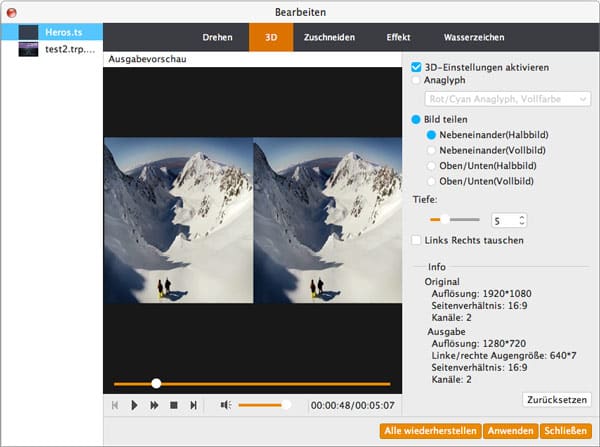The image size is (600, 447).
Task: Switch to the Zuschneiden tab
Action: click(329, 37)
